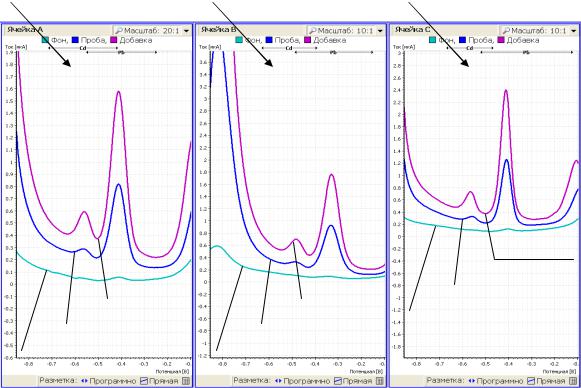Click the Разметка label in Ячейка C
Viewport: 581px width, 388px height.
click(x=445, y=381)
